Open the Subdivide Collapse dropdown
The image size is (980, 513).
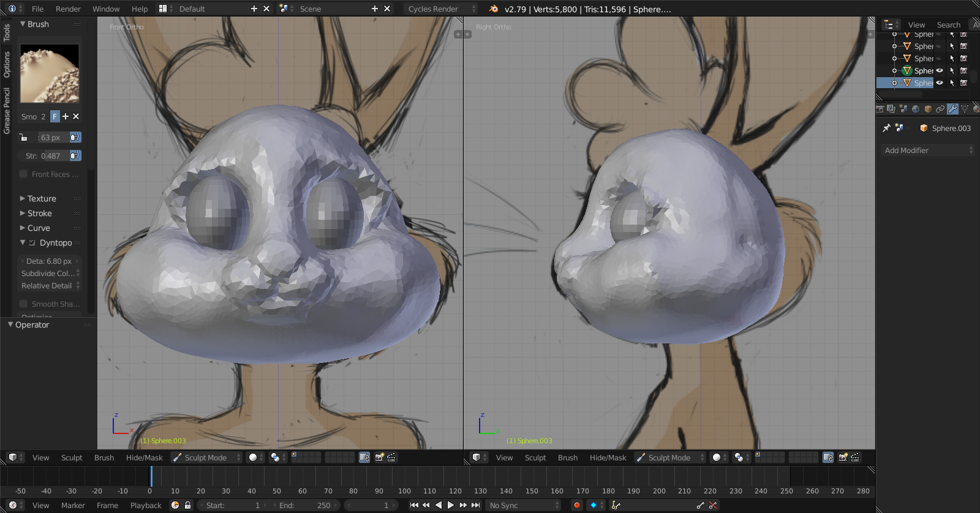coord(50,273)
